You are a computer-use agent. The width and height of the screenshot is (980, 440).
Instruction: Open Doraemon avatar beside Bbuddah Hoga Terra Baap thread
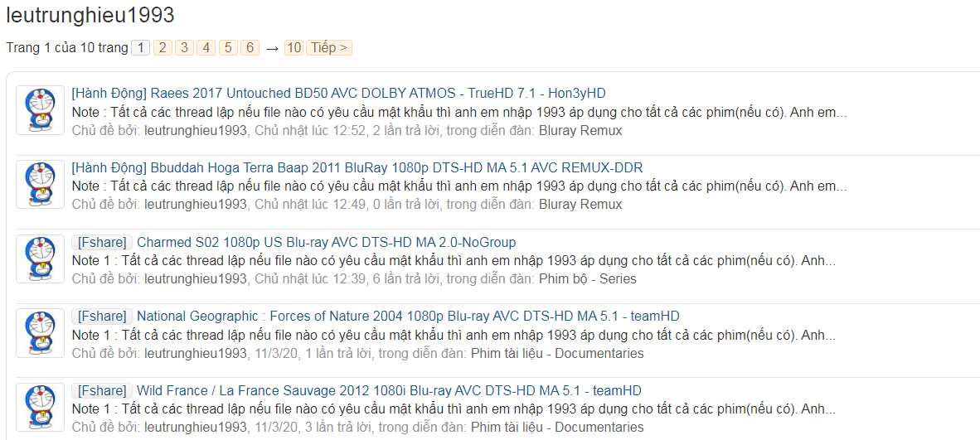click(x=40, y=185)
